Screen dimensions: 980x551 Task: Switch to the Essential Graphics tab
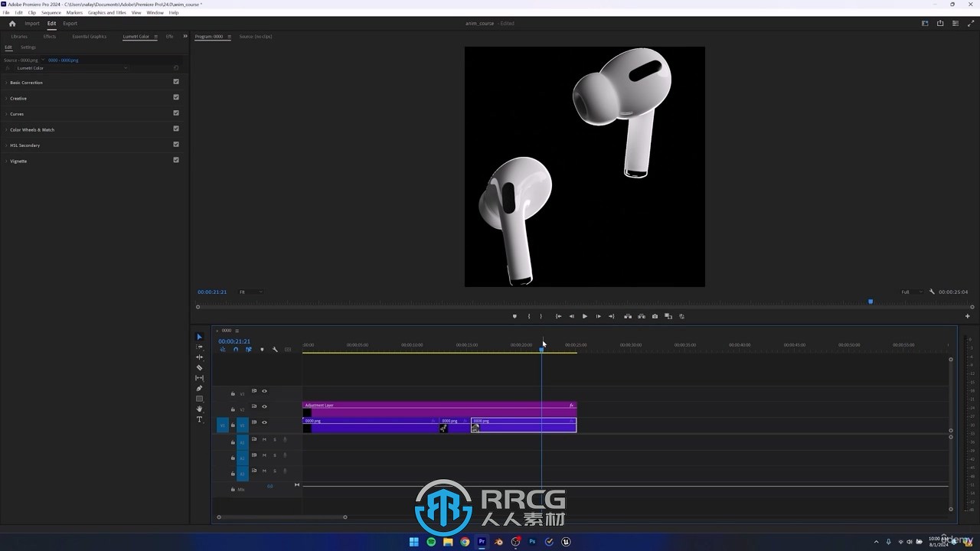pyautogui.click(x=90, y=36)
